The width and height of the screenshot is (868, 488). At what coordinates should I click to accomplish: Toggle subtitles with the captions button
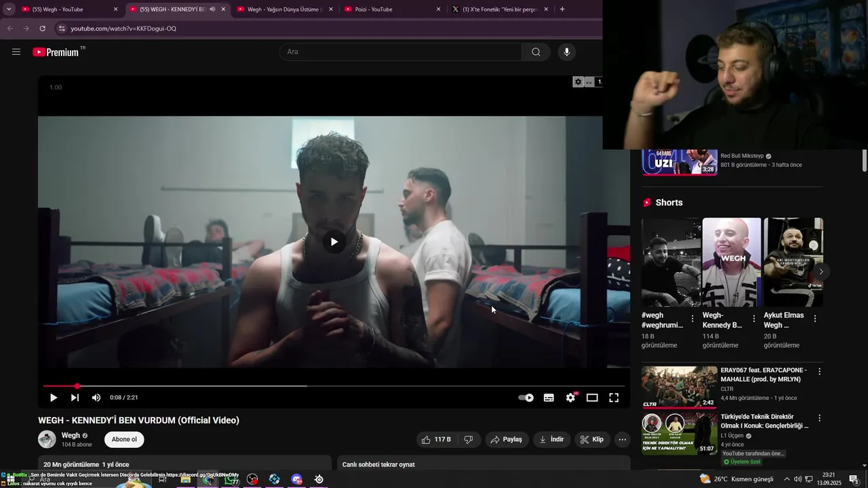549,398
